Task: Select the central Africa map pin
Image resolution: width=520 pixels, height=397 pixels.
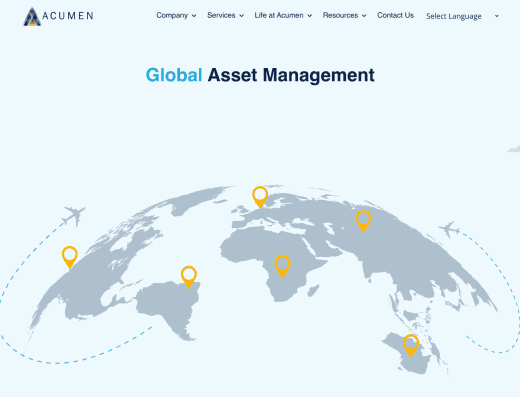Action: coord(283,266)
